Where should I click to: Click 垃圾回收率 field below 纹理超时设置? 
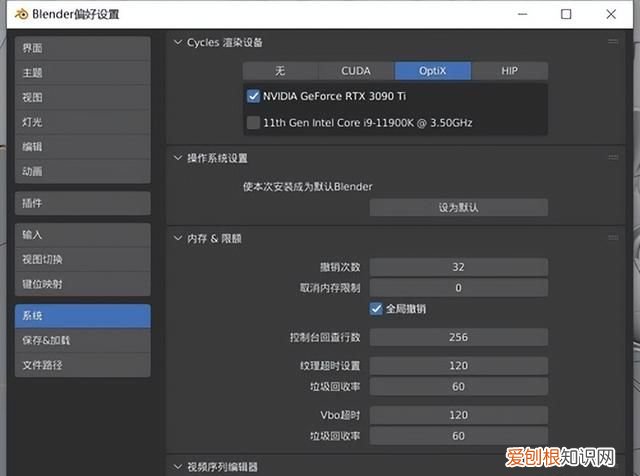point(459,387)
